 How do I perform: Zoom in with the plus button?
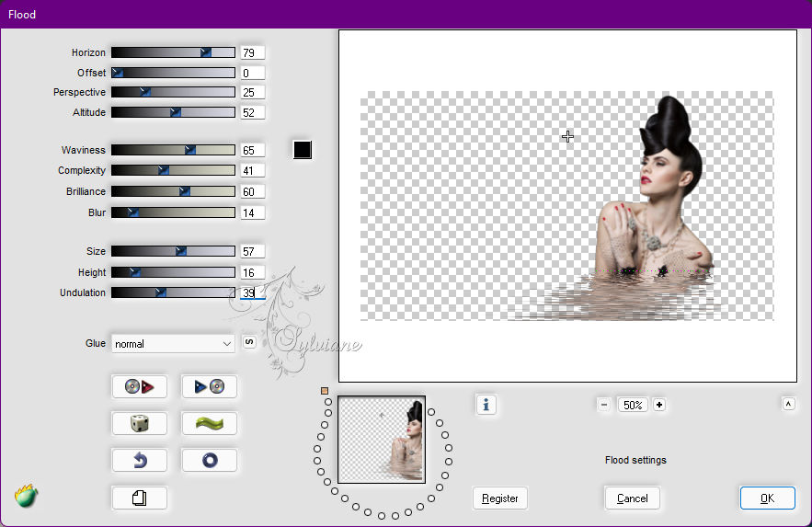point(658,405)
